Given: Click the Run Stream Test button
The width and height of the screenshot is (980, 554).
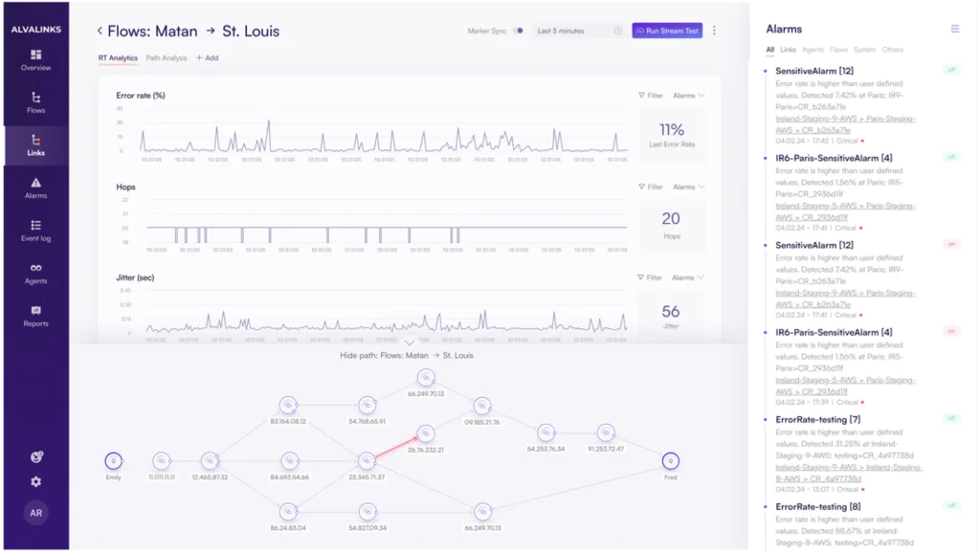Looking at the screenshot, I should point(667,31).
